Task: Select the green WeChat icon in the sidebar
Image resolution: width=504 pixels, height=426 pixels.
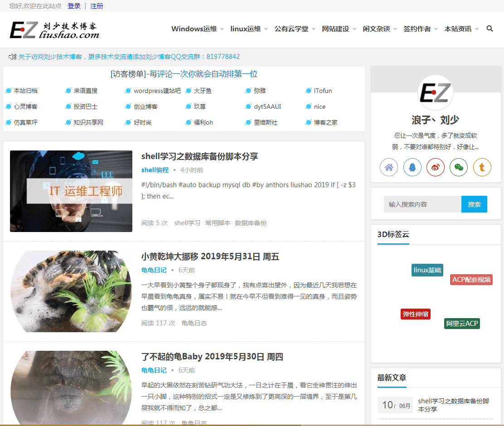Action: click(x=458, y=167)
